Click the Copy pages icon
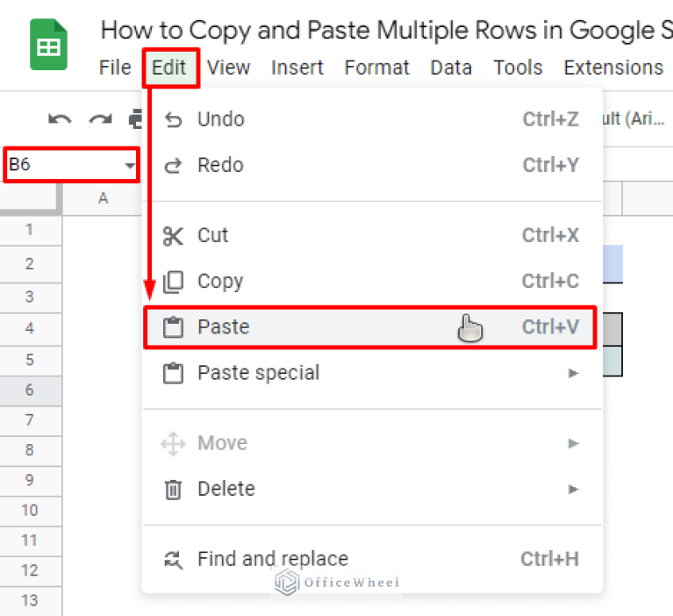The image size is (673, 616). coord(173,282)
